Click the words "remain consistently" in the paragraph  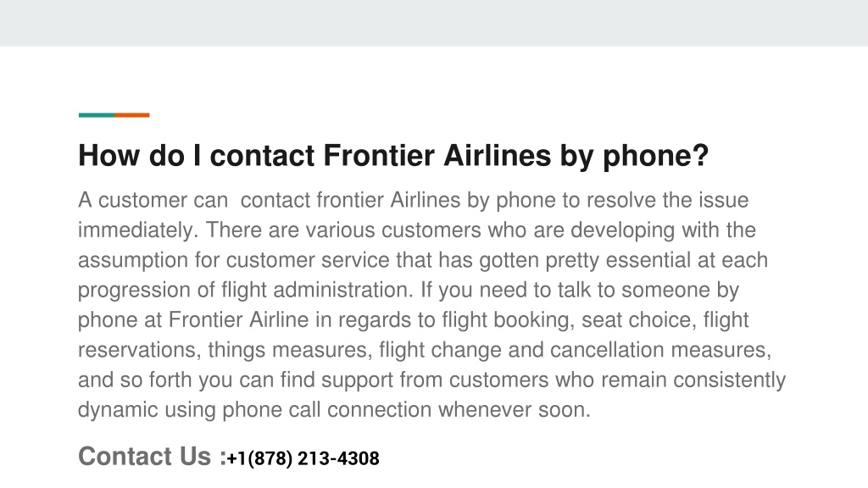click(693, 380)
